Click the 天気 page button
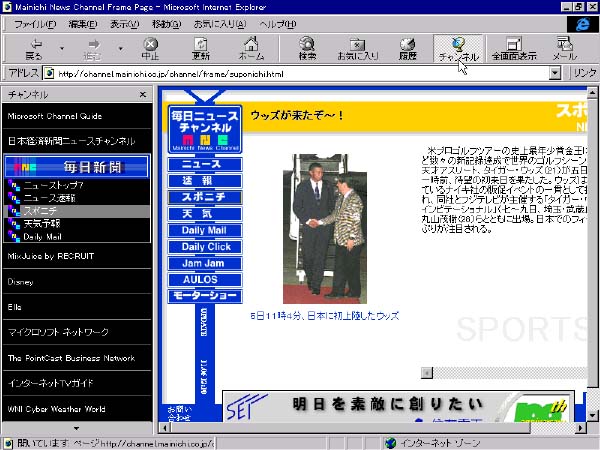This screenshot has height=450, width=600. [205, 214]
